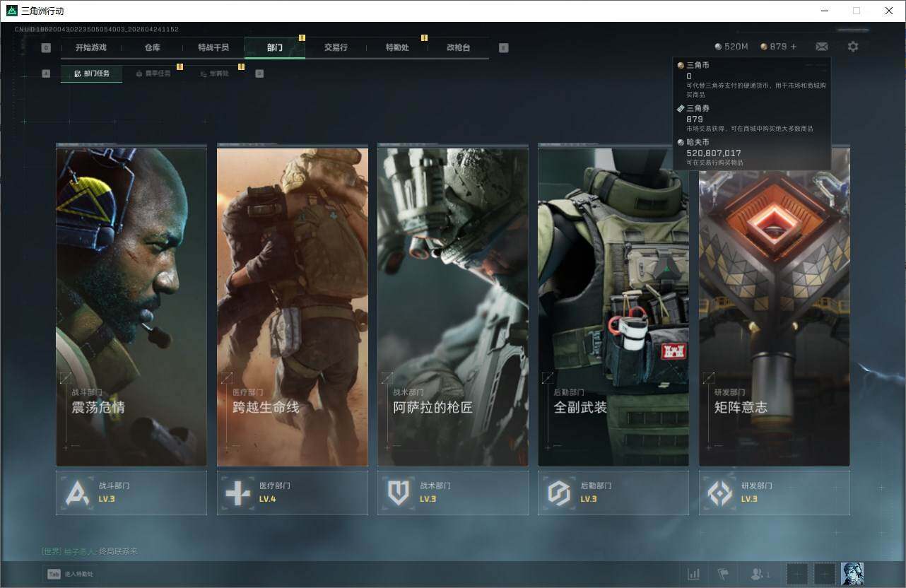Click the Tab key hint icon
The image size is (906, 588).
point(53,574)
